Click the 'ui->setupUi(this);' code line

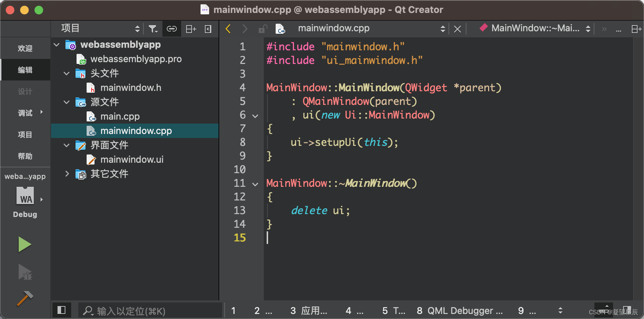pyautogui.click(x=344, y=142)
